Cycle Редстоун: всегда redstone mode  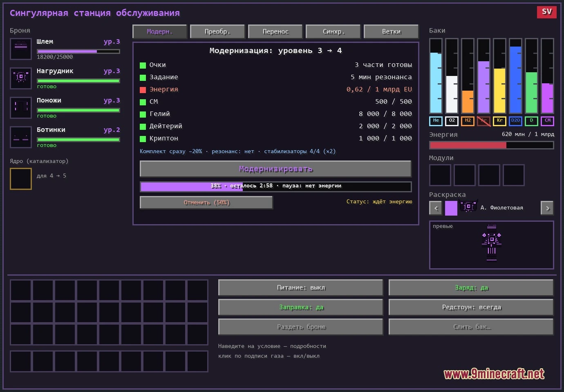pos(471,307)
